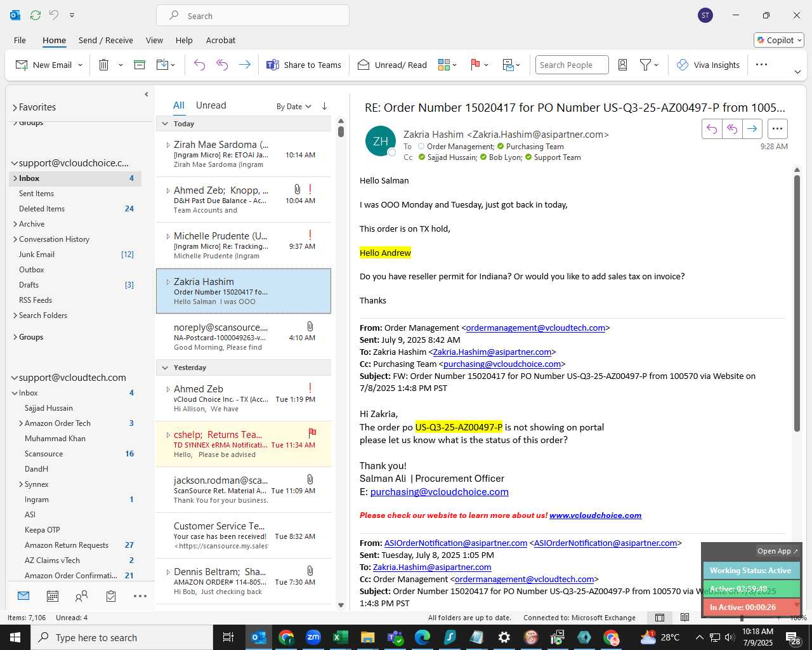Open the Help tab
Image resolution: width=812 pixels, height=650 pixels.
pyautogui.click(x=184, y=40)
